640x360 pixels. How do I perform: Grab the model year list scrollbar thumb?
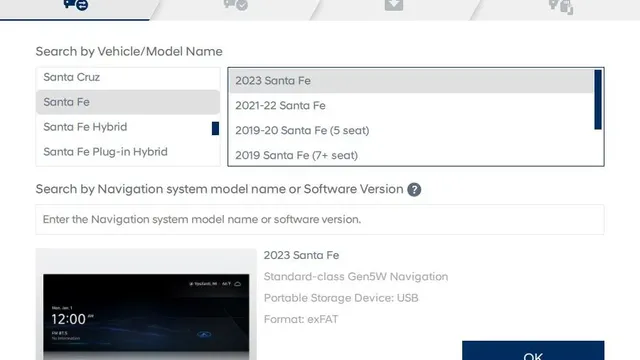598,100
